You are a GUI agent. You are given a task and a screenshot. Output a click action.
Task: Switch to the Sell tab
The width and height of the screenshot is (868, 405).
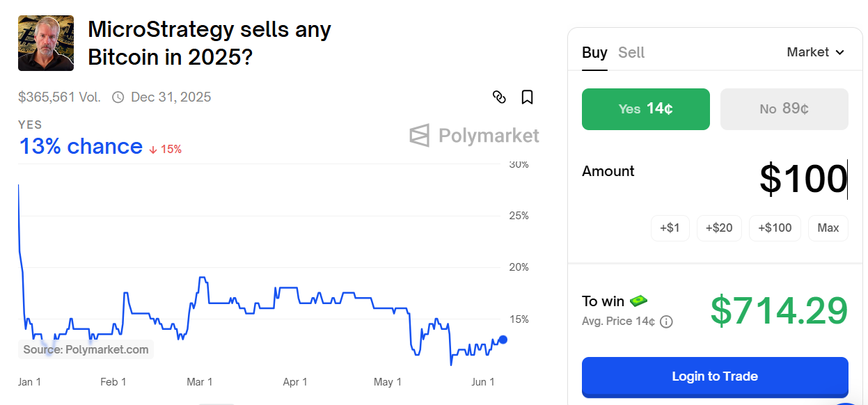pos(631,52)
